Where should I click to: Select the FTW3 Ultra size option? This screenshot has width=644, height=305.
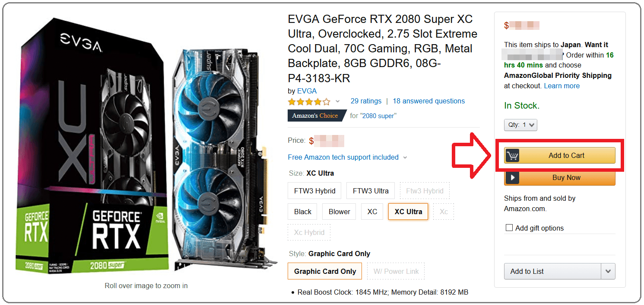click(371, 191)
